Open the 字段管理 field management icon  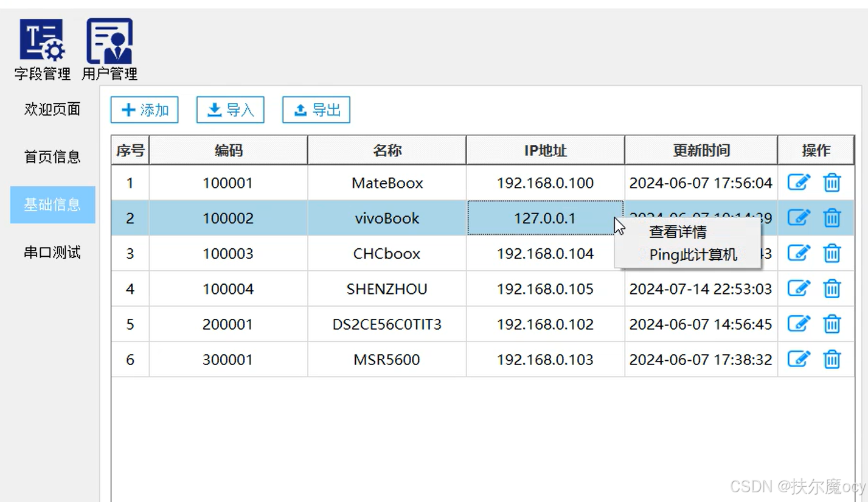point(43,49)
